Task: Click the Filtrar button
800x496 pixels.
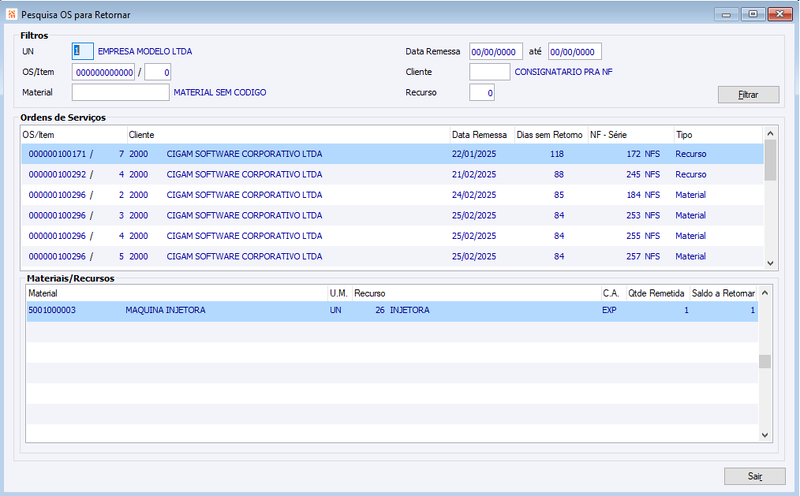Action: click(748, 94)
